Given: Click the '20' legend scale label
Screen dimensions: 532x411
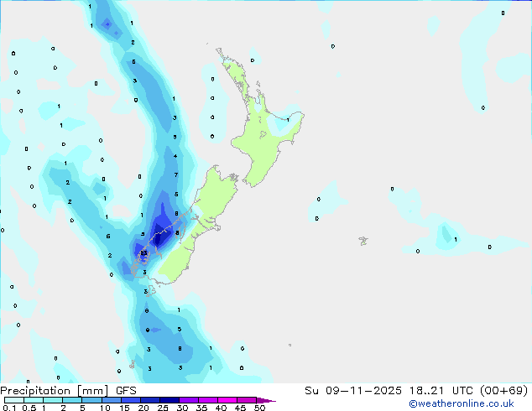Looking at the screenshot, I should (143, 408).
